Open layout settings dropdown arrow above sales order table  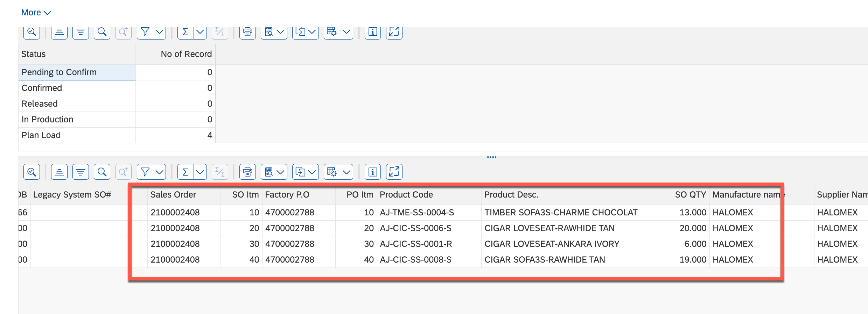pyautogui.click(x=346, y=172)
